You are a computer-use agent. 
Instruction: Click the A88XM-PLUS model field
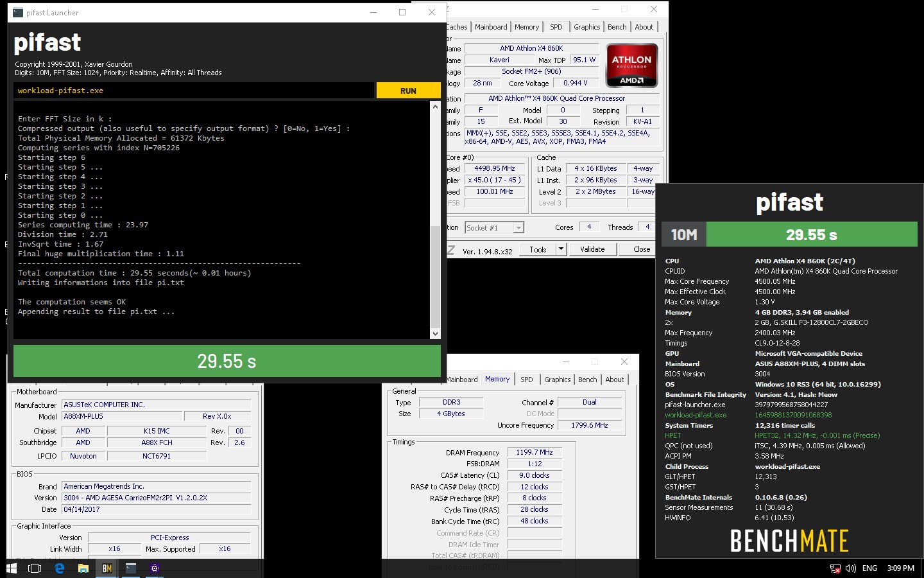click(122, 416)
